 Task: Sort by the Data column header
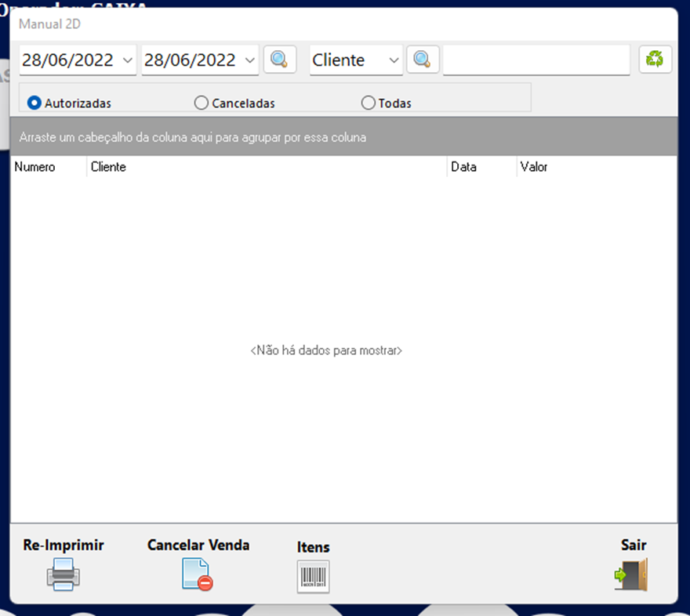482,167
